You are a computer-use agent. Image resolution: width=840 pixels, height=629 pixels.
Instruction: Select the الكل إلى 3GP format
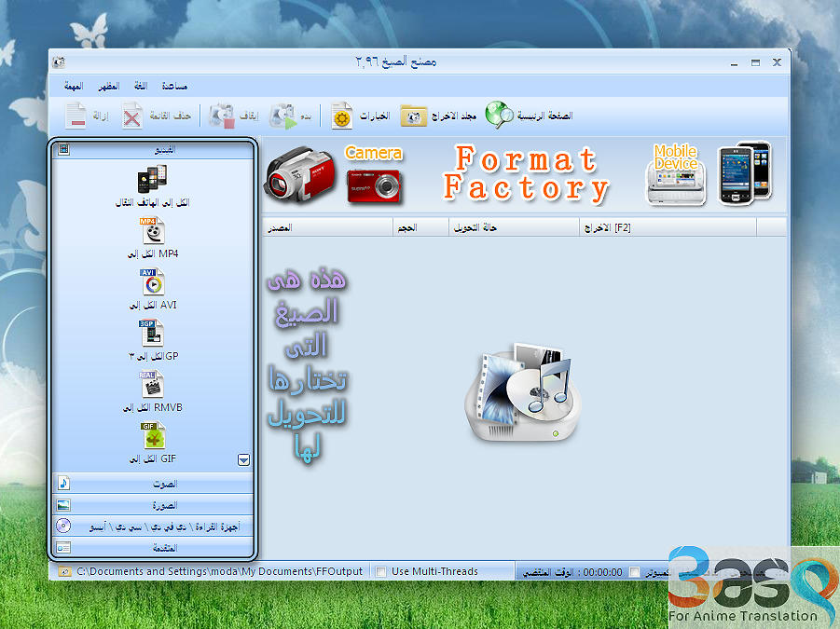tap(153, 340)
